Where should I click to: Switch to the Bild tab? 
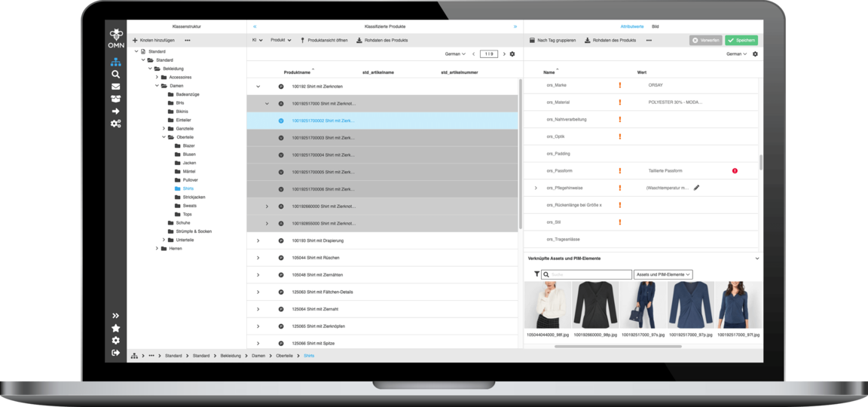656,26
